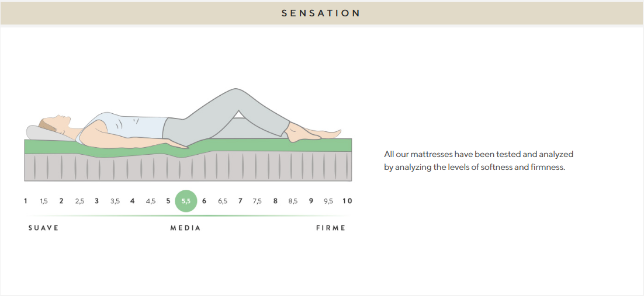Choose firmness value 2,5 on scale
This screenshot has width=644, height=296.
click(x=79, y=201)
